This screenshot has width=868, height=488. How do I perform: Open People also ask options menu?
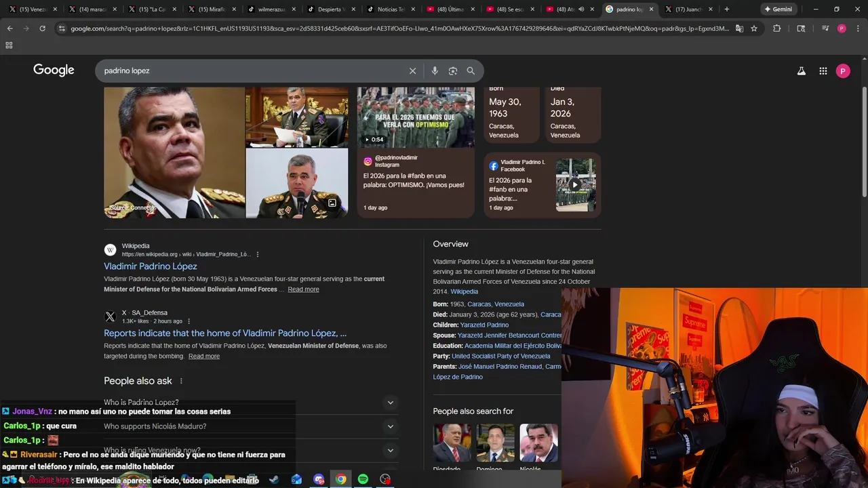181,381
